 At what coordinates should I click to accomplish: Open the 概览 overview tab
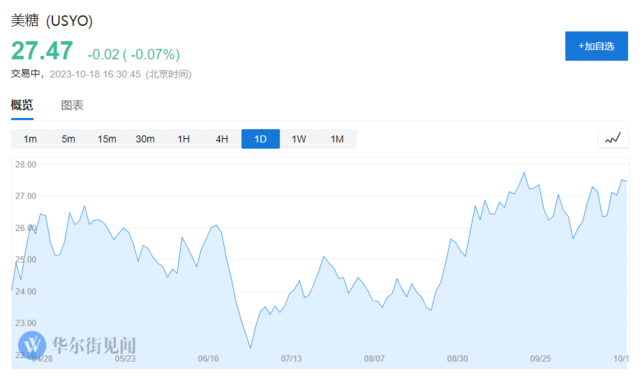click(x=22, y=105)
